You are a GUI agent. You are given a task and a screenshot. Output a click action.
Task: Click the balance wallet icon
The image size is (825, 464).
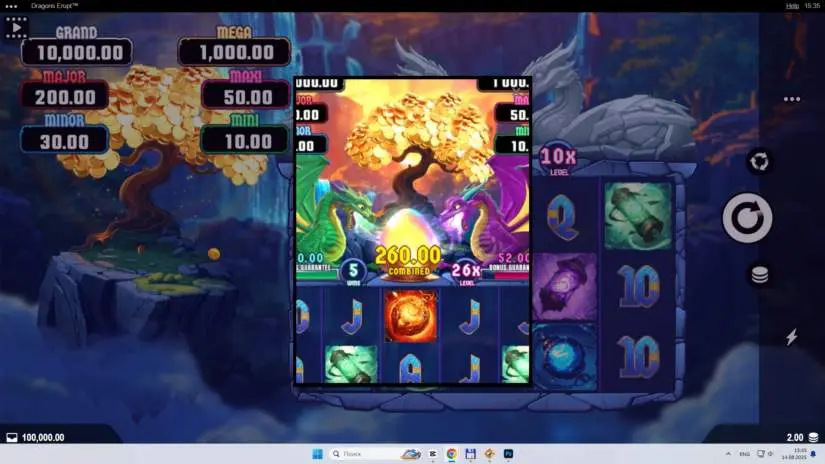coord(12,438)
